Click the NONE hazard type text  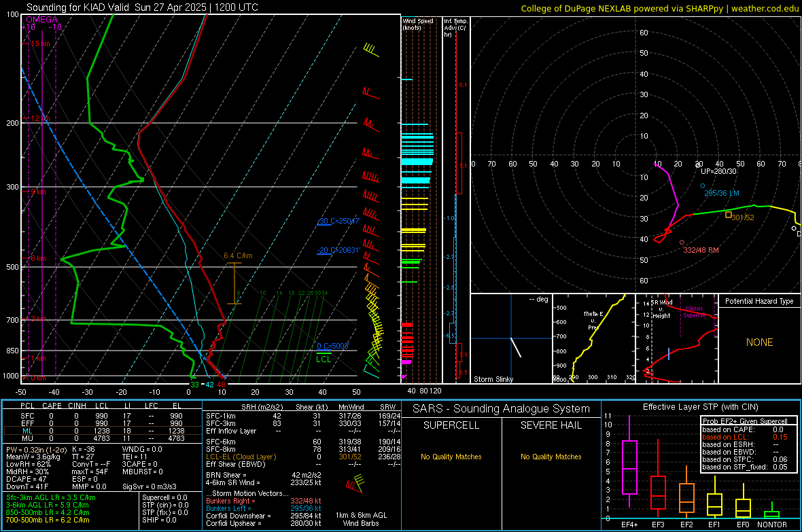(760, 342)
